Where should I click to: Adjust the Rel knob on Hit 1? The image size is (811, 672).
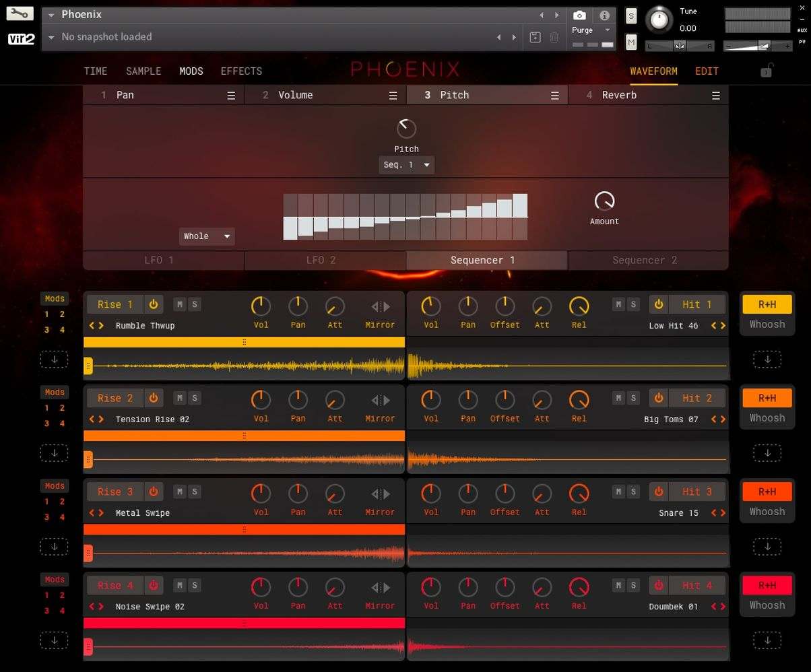point(579,307)
